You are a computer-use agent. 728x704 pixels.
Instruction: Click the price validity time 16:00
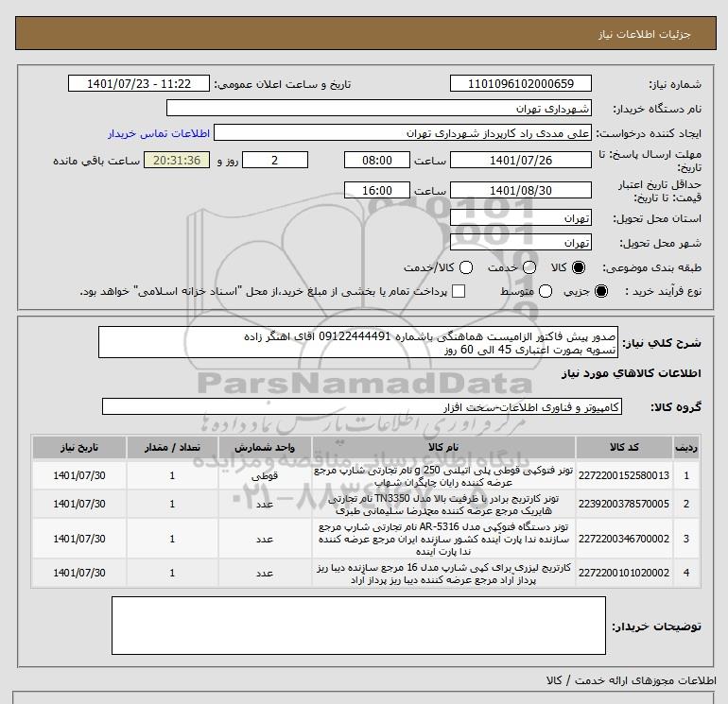pos(377,190)
